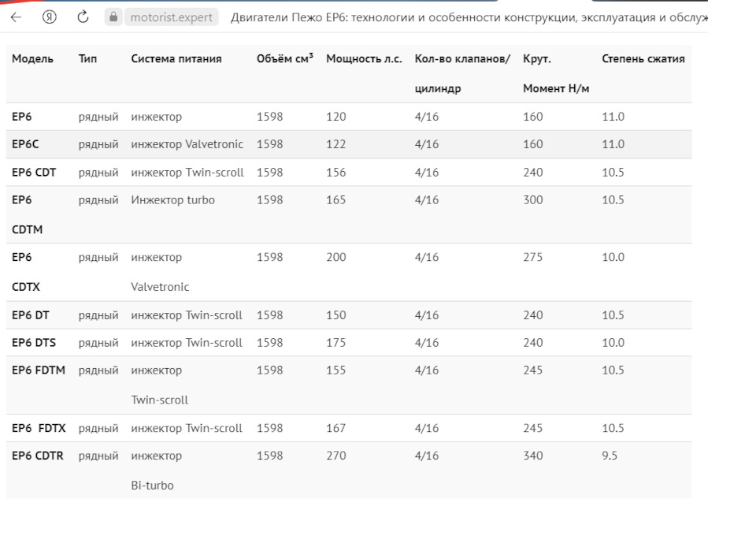Click the padlock site security icon

click(x=113, y=17)
